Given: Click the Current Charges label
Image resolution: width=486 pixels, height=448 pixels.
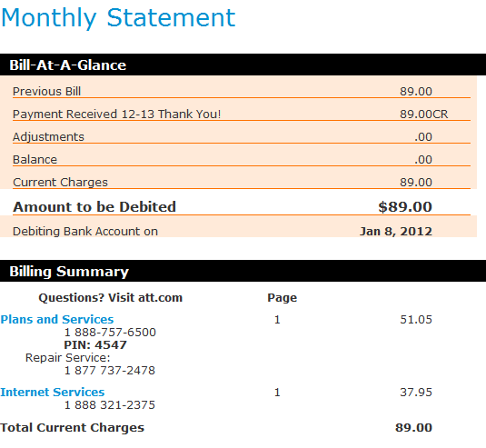Looking at the screenshot, I should [61, 183].
